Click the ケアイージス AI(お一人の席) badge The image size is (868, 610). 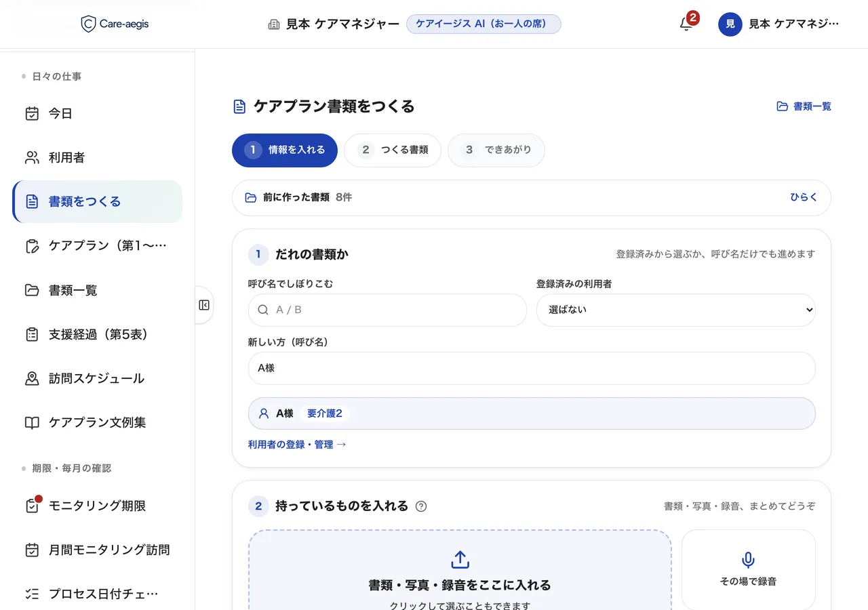[x=484, y=24]
